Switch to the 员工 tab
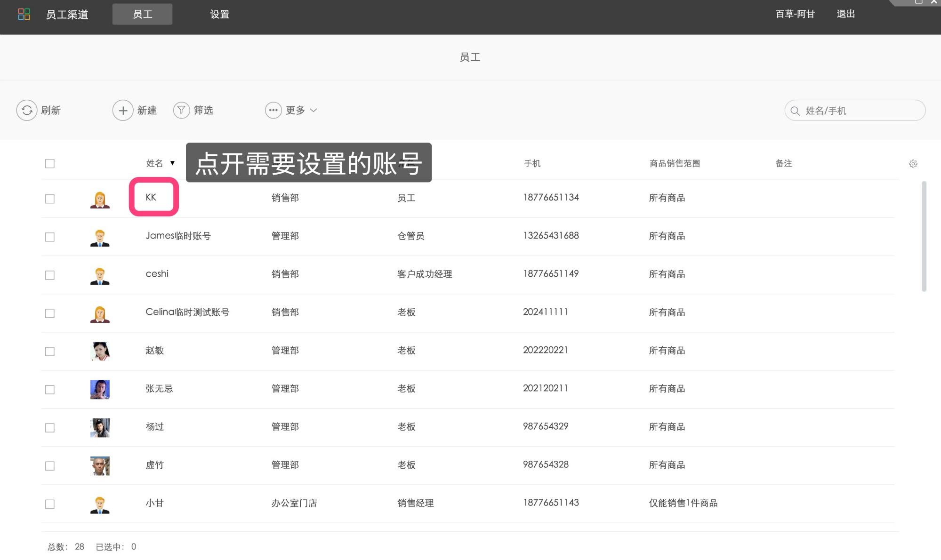941x560 pixels. point(142,14)
